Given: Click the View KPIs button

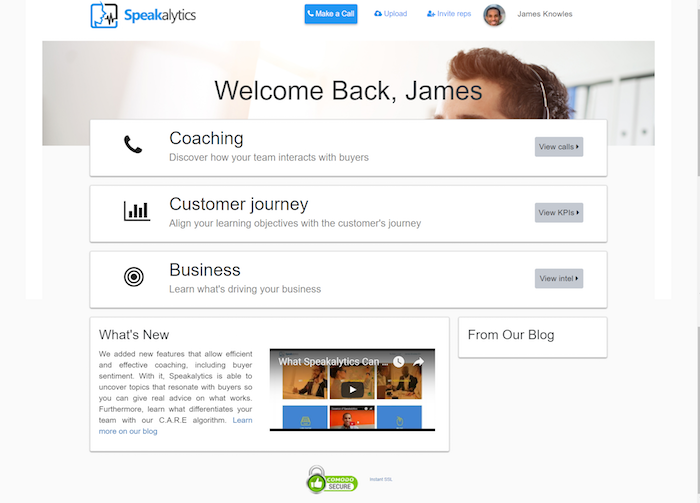Looking at the screenshot, I should pos(559,212).
